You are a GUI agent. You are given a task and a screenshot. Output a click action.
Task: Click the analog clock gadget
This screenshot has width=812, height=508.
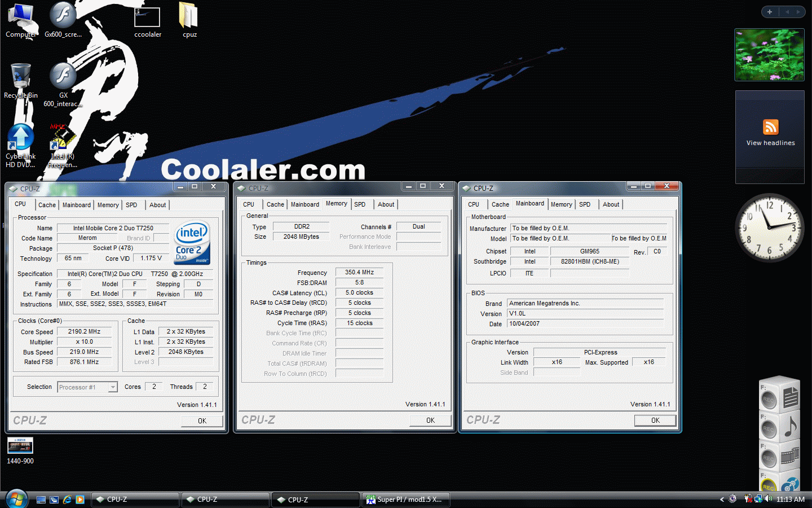(x=769, y=227)
